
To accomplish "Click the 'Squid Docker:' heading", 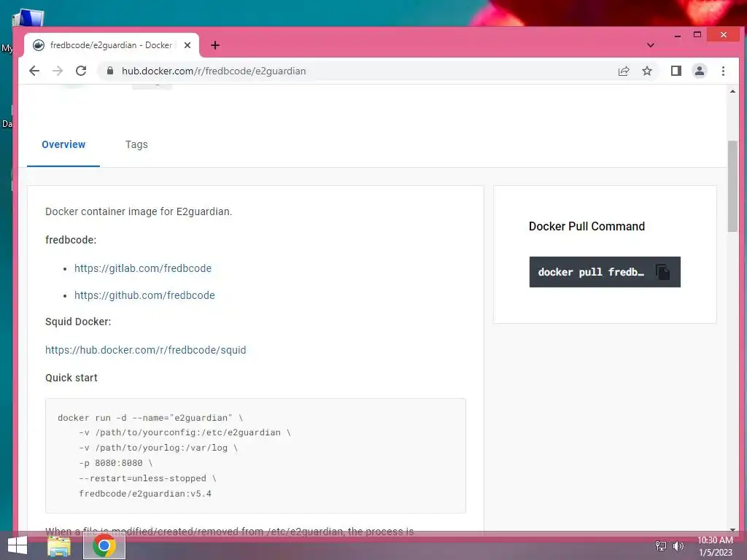I will [78, 322].
